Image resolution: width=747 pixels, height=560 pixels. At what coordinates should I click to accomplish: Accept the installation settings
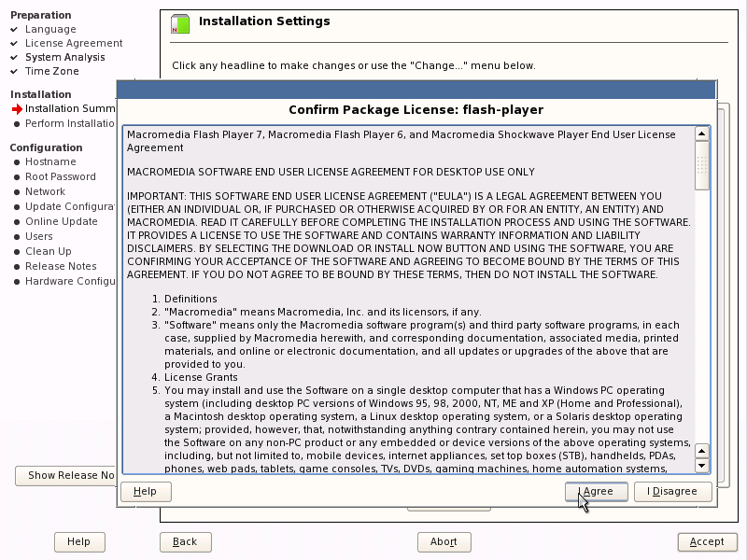click(707, 542)
